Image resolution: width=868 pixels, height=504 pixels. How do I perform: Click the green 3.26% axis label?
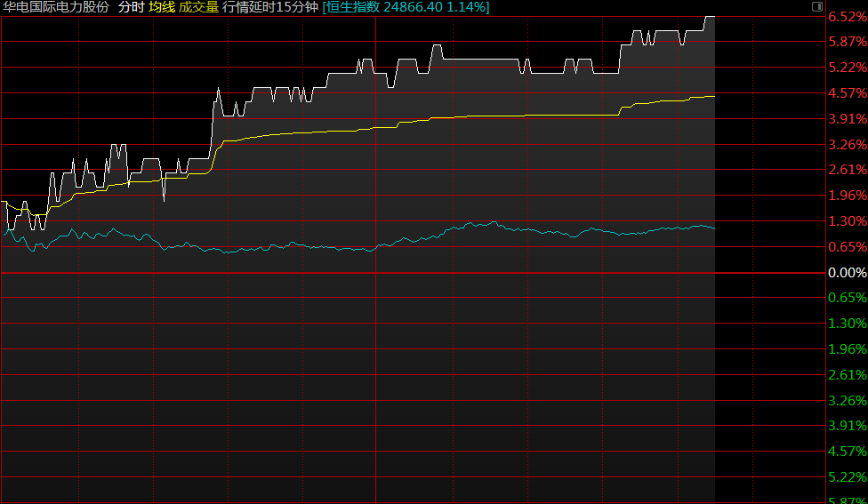coord(847,400)
